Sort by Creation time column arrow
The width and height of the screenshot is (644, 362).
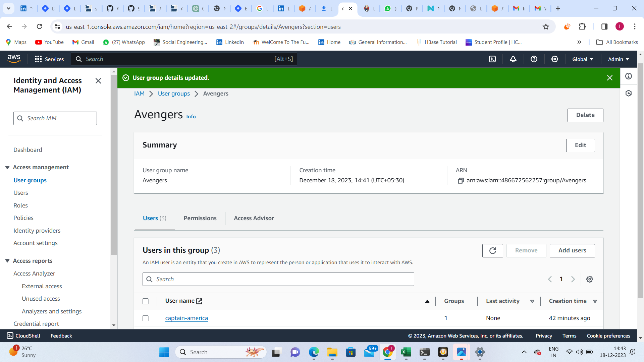click(x=595, y=301)
